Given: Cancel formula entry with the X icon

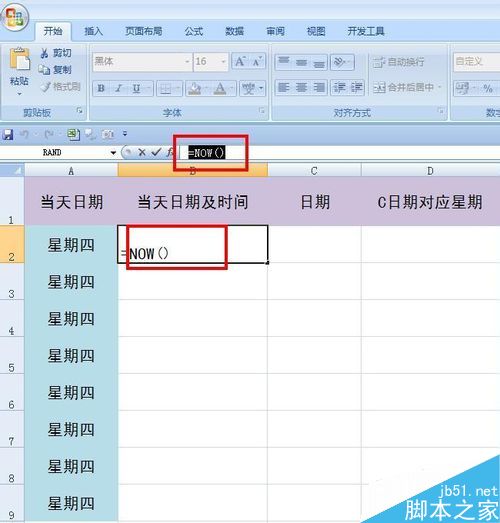Looking at the screenshot, I should (142, 152).
